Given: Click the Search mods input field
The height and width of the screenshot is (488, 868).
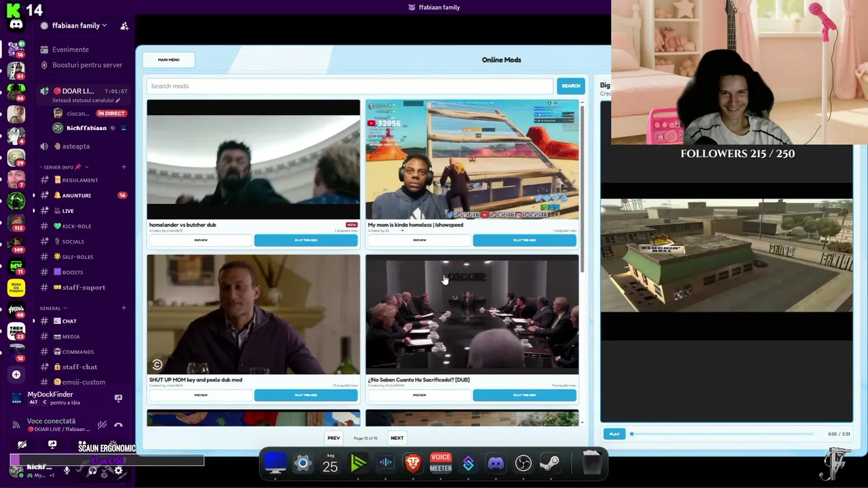Looking at the screenshot, I should tap(350, 86).
